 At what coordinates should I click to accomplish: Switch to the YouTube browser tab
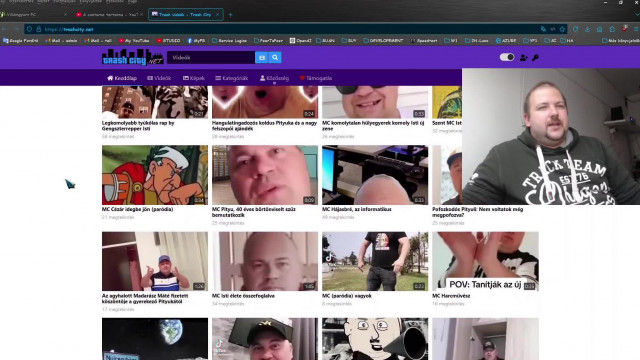(x=109, y=15)
